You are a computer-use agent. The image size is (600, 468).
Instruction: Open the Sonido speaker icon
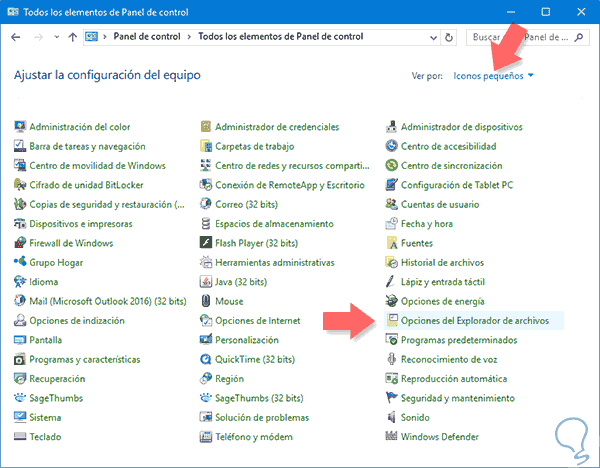pyautogui.click(x=391, y=417)
